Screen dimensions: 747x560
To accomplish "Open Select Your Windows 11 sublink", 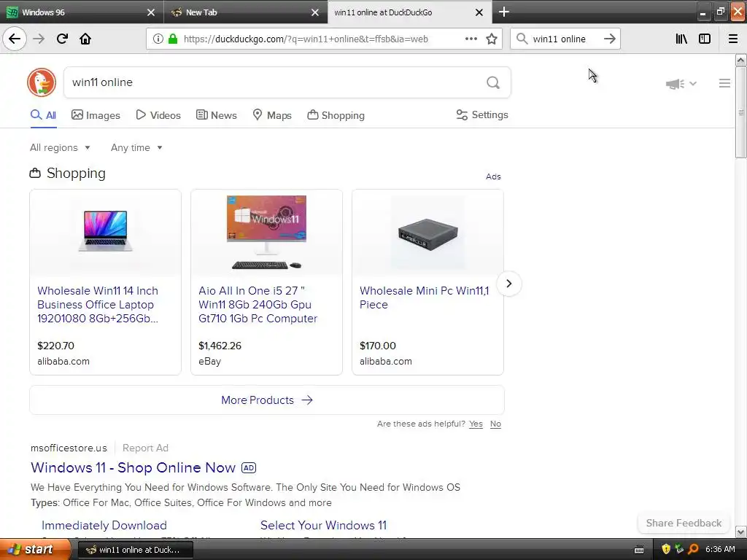I will pyautogui.click(x=323, y=525).
